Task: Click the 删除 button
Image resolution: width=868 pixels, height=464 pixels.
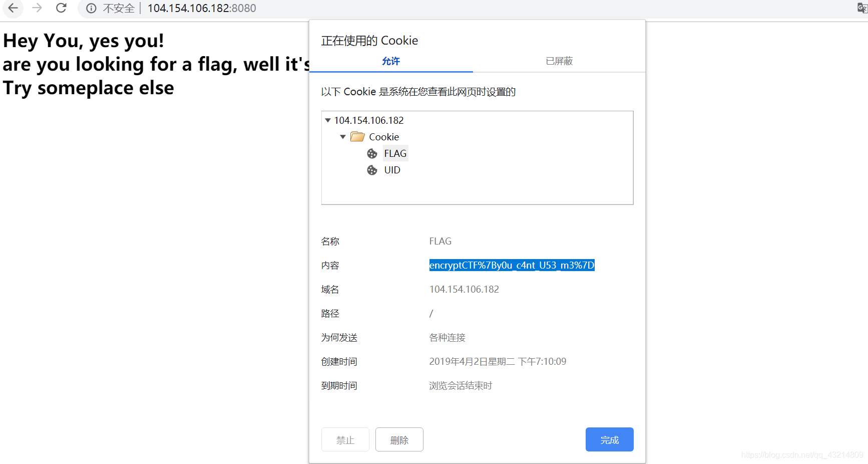Action: coord(399,439)
